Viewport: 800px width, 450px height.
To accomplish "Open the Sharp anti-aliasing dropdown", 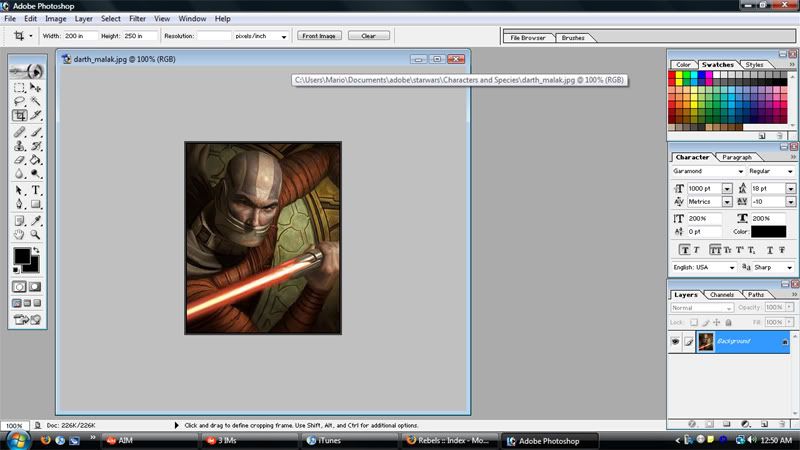I will click(x=789, y=267).
